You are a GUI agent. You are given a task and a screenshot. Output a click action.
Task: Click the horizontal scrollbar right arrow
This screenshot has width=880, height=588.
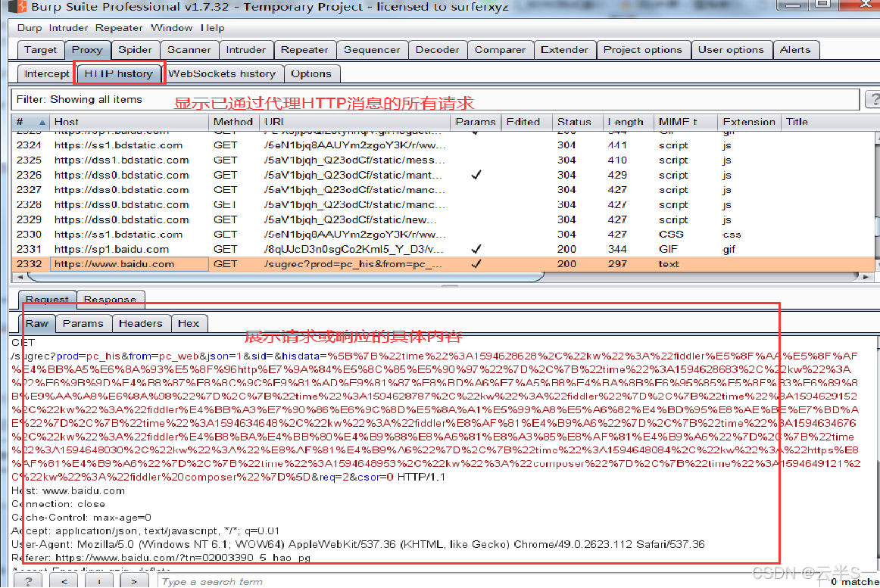(866, 277)
